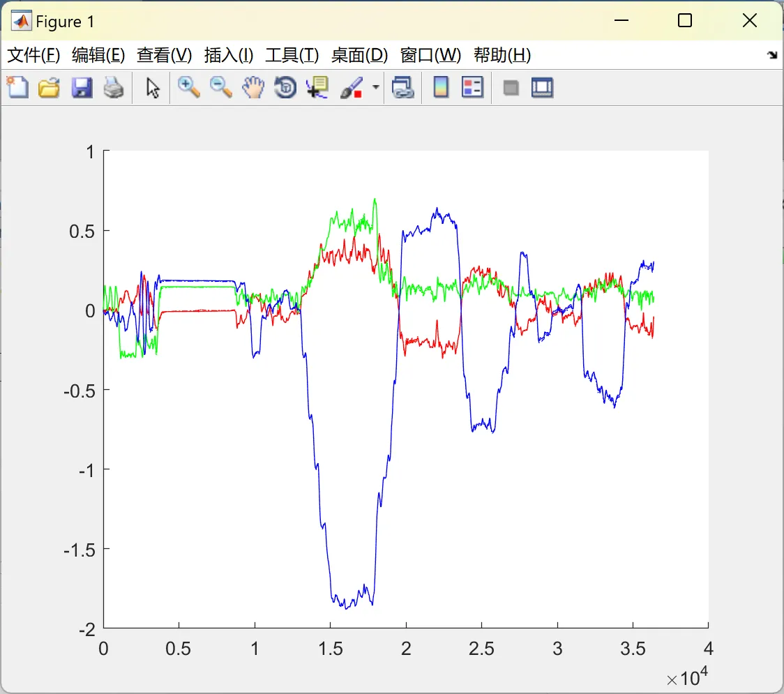The image size is (784, 694).
Task: Open the 窗口(W) menu
Action: pos(430,55)
